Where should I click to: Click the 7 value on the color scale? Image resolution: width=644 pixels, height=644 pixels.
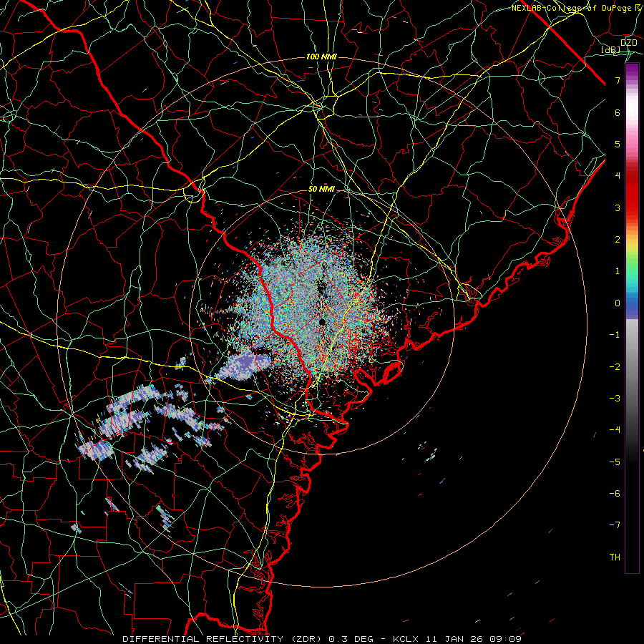pos(618,80)
